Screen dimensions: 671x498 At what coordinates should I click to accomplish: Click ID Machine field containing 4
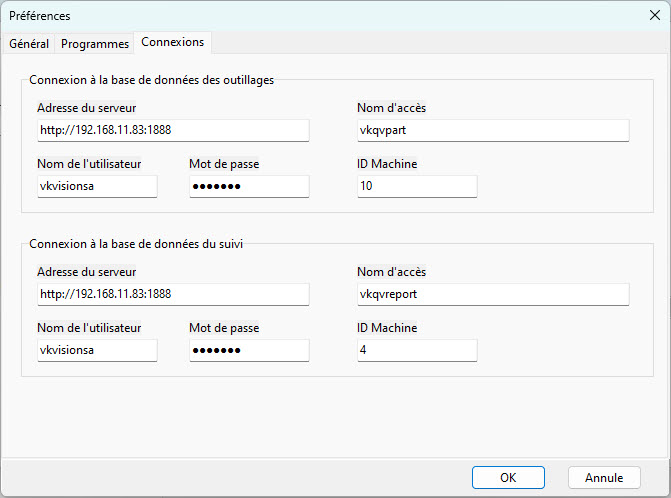point(416,350)
